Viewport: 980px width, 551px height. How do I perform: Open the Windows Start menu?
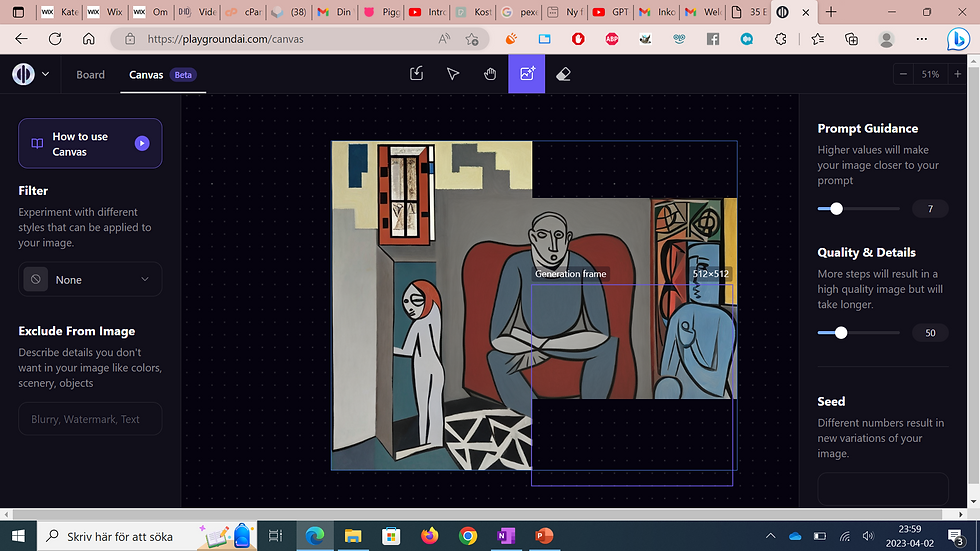(18, 535)
